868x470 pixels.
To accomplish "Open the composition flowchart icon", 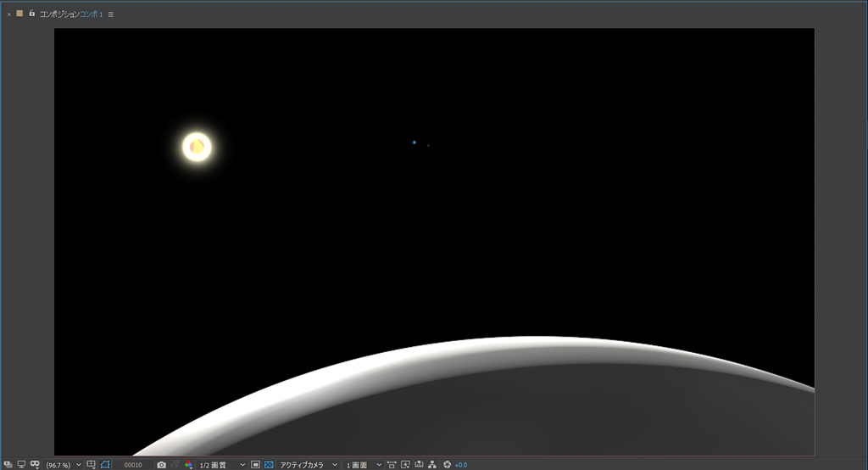I will 432,465.
